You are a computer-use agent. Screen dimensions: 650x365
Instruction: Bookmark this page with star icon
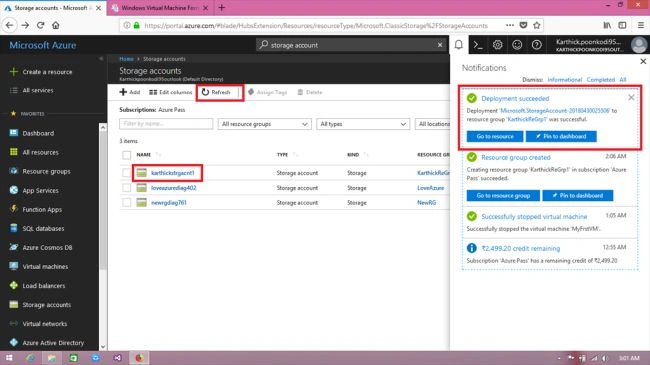click(x=536, y=25)
